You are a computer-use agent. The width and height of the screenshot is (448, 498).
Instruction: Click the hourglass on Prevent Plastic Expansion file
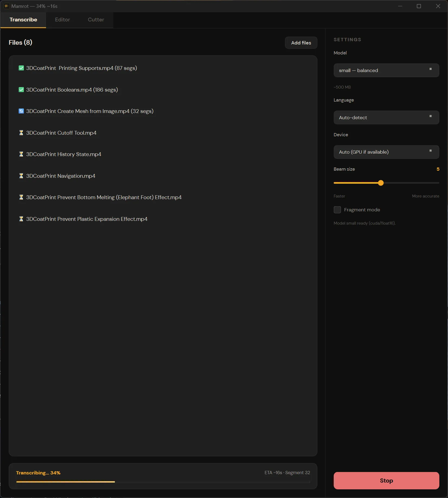click(x=21, y=219)
